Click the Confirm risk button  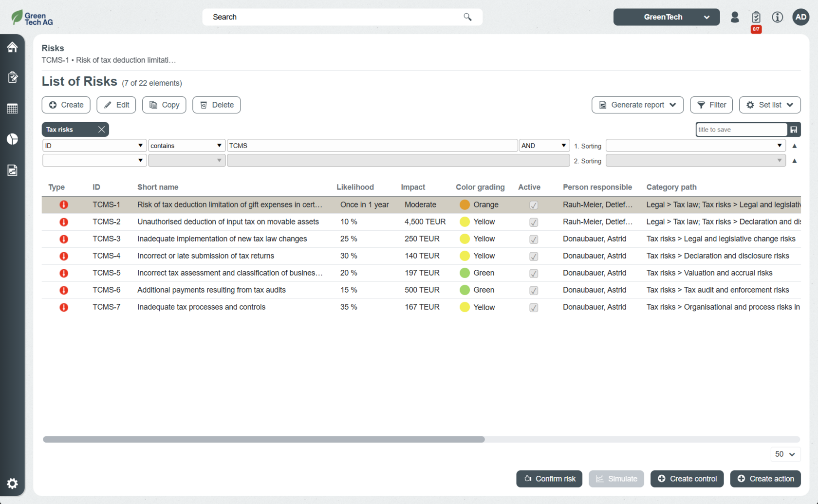tap(549, 479)
